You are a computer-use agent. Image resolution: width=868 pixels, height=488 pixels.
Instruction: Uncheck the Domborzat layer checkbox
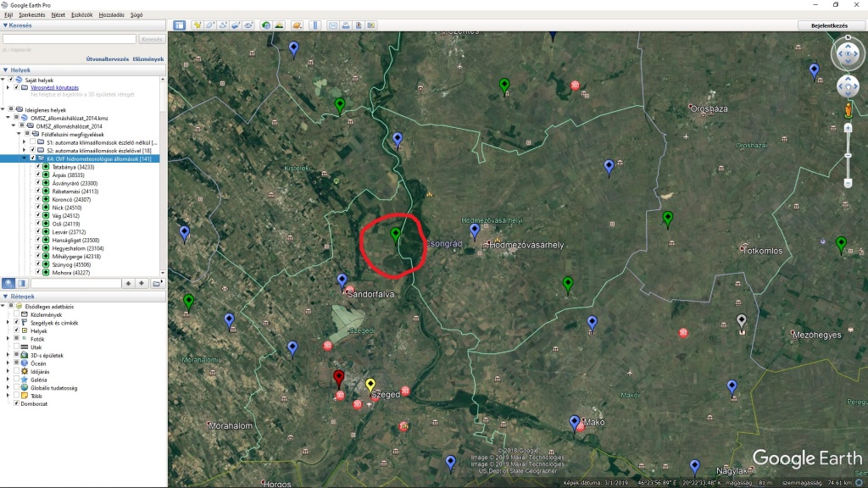pyautogui.click(x=16, y=403)
